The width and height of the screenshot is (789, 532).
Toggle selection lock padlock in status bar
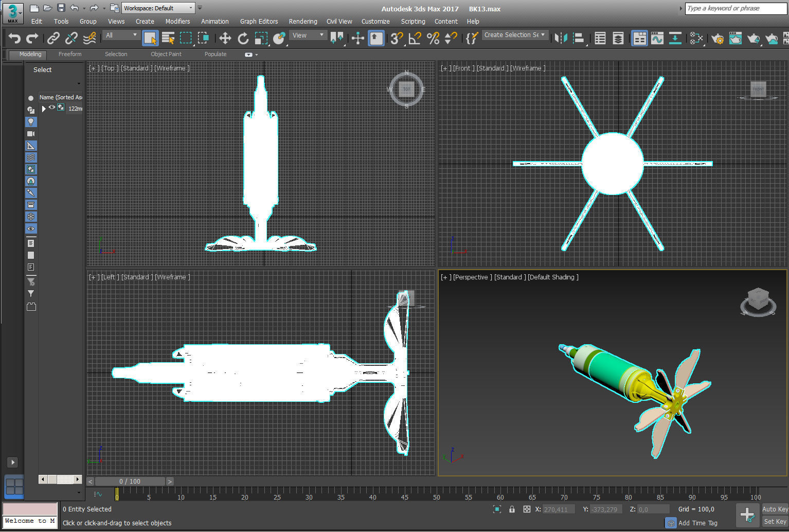[x=512, y=509]
